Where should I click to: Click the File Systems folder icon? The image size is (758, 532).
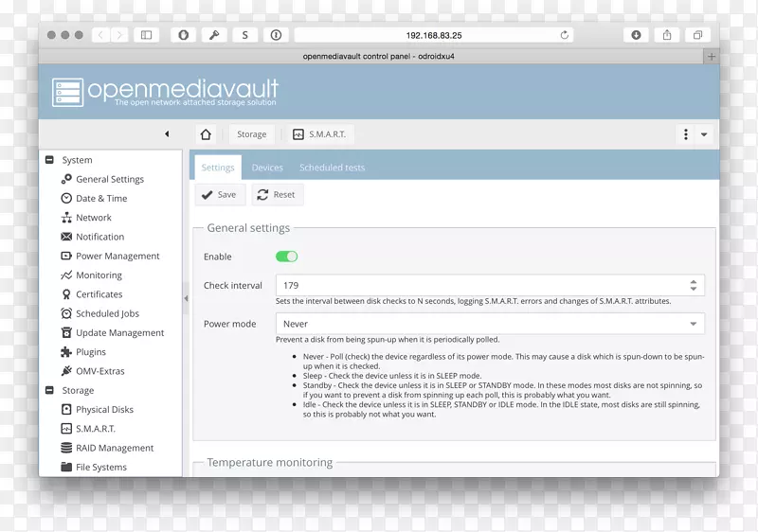(x=66, y=467)
